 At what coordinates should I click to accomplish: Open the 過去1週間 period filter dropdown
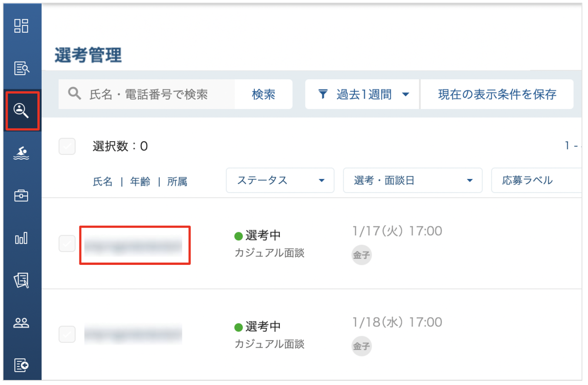362,94
